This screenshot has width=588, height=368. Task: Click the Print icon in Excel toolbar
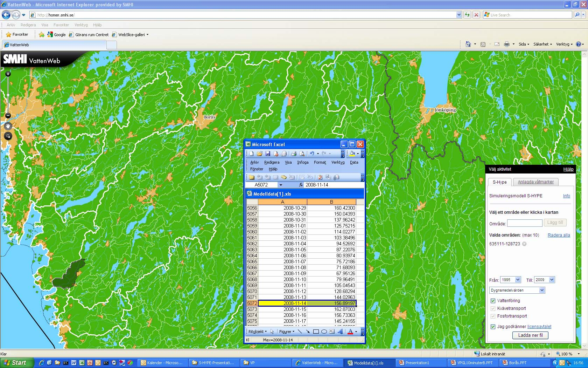click(294, 154)
